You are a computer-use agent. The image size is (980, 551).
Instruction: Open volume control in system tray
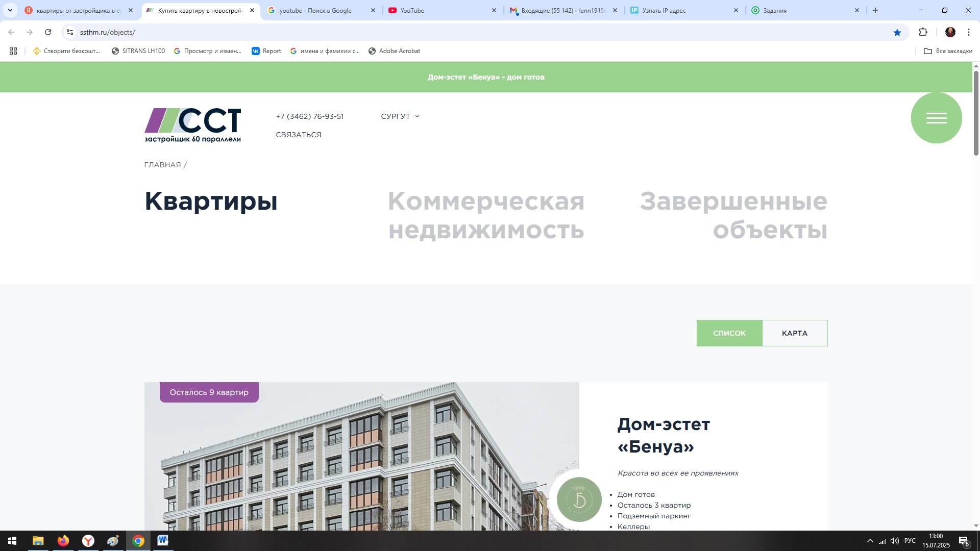(895, 541)
